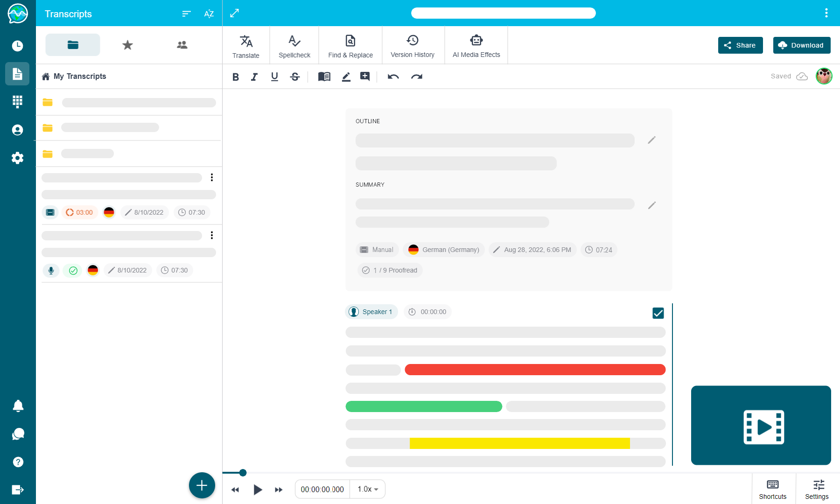Open the 1.0x playback speed dropdown

(x=368, y=489)
